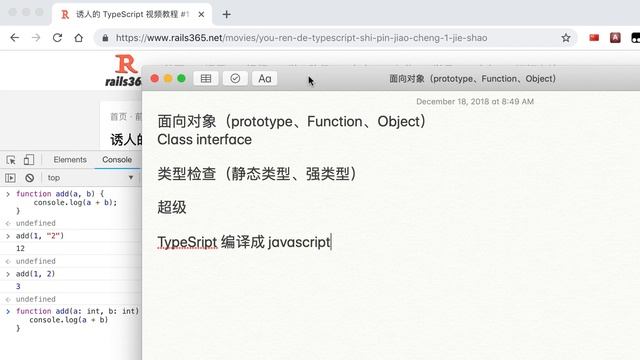Open the red A extension icon
Image resolution: width=640 pixels, height=360 pixels.
pyautogui.click(x=615, y=38)
